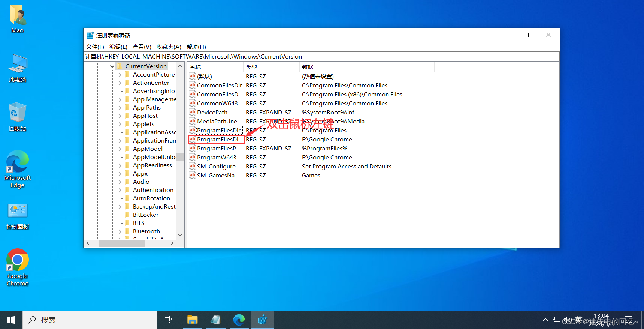Click the tree's scroll down arrow

(x=180, y=236)
